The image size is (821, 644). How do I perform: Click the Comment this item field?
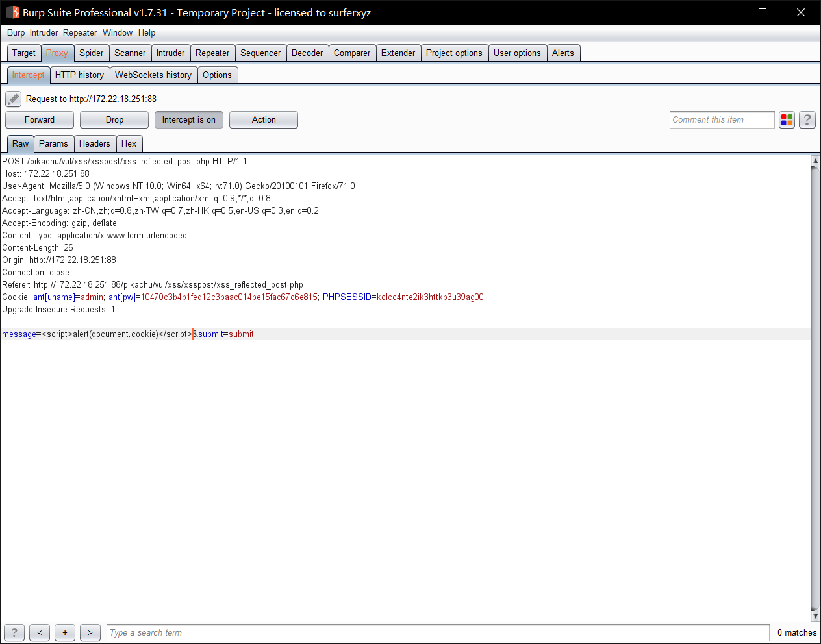(722, 119)
